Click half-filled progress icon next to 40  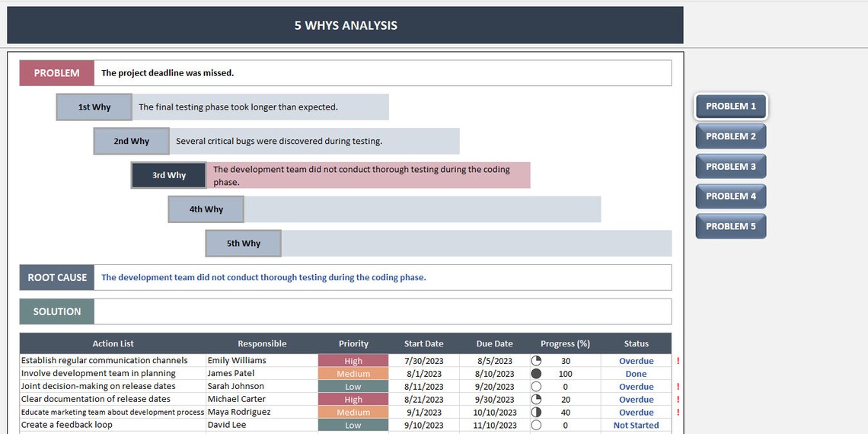(536, 412)
